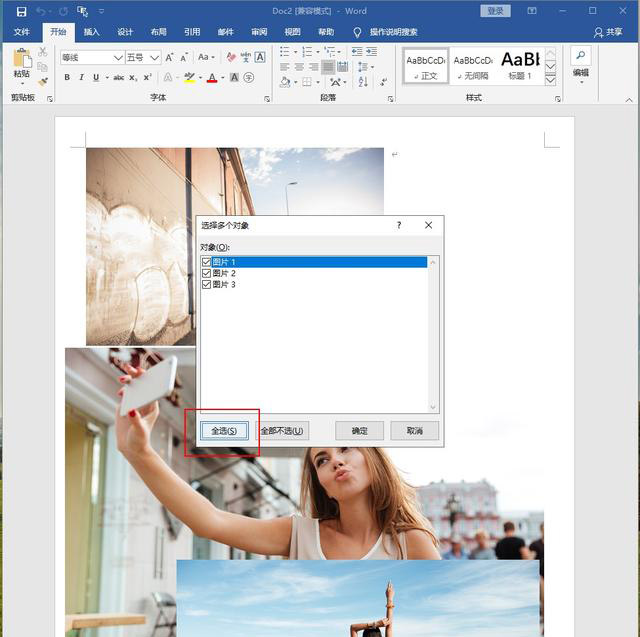Click the dialog's question mark help icon
This screenshot has height=637, width=640.
[x=399, y=226]
